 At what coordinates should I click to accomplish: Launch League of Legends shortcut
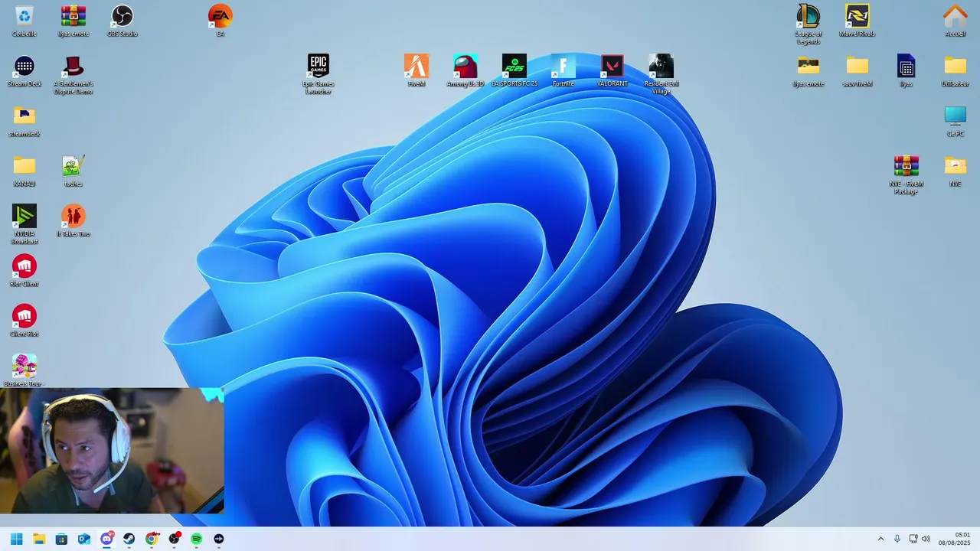[808, 16]
